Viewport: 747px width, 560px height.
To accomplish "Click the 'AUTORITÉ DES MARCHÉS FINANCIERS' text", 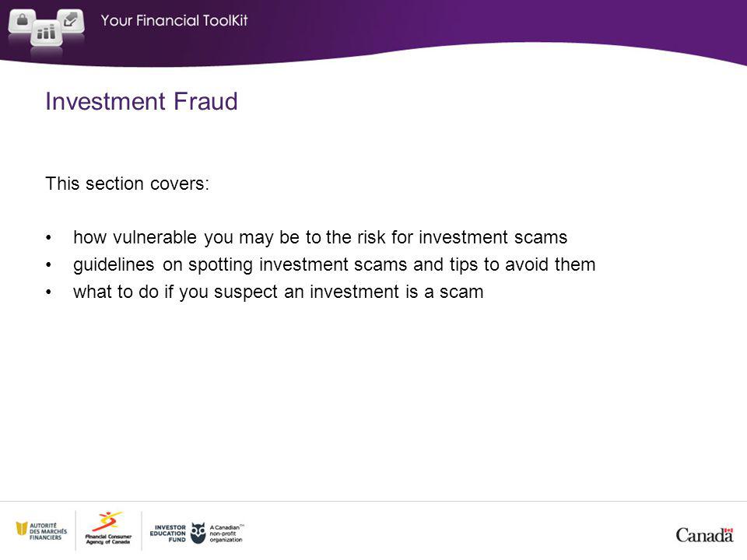I will pos(48,531).
